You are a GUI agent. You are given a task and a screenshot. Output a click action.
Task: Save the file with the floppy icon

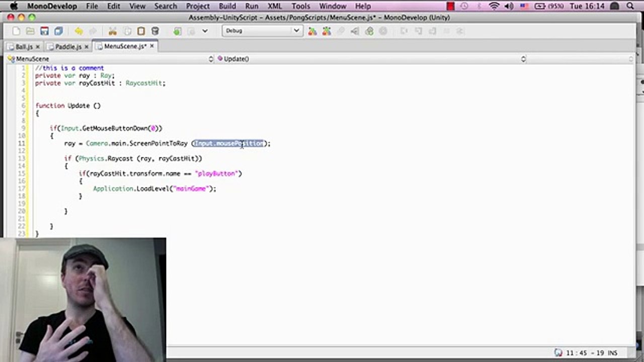point(44,31)
